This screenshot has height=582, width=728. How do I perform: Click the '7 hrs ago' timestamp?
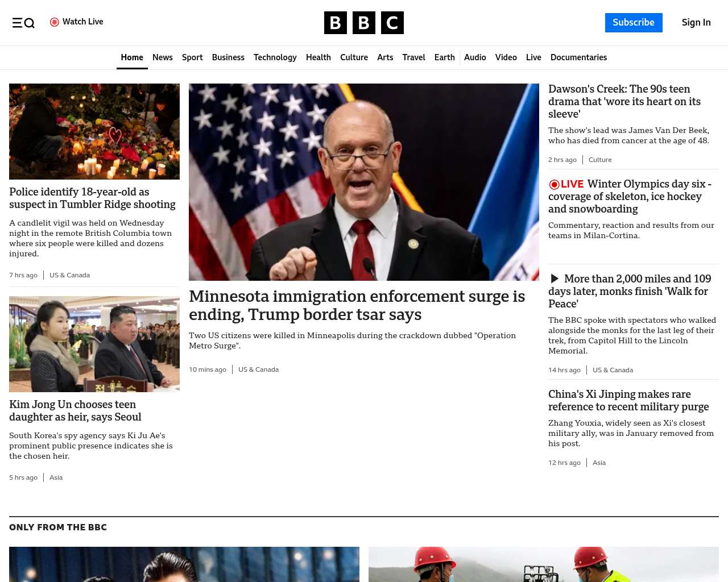click(x=23, y=275)
